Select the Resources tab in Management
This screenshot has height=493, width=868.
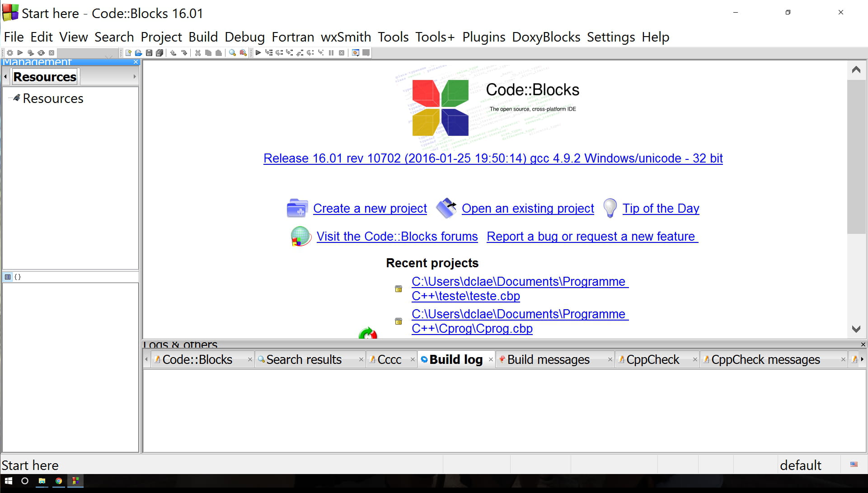click(45, 77)
